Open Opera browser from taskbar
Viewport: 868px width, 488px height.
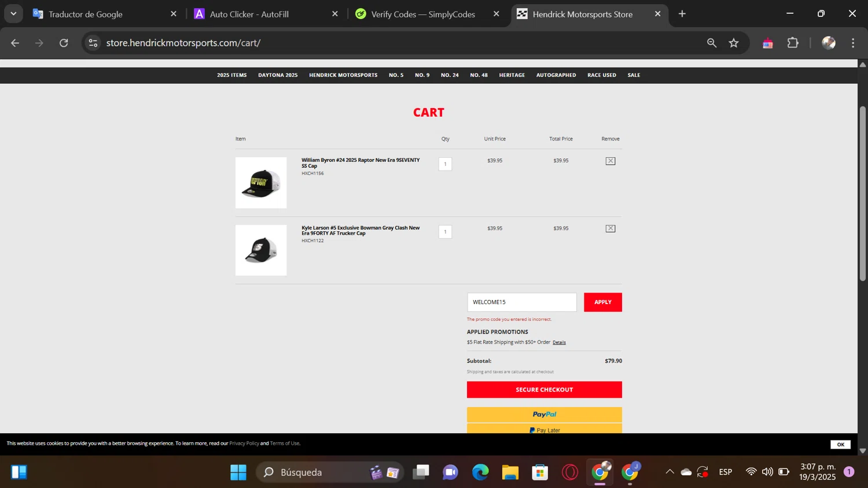[570, 472]
